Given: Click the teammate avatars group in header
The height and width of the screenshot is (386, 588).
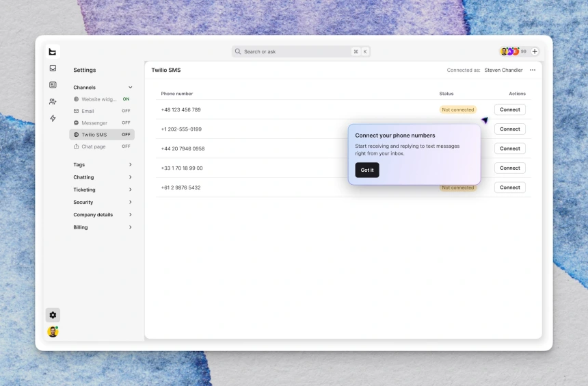Looking at the screenshot, I should [510, 51].
